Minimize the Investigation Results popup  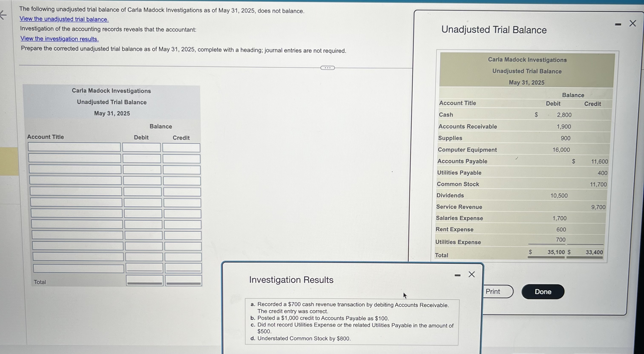[457, 275]
